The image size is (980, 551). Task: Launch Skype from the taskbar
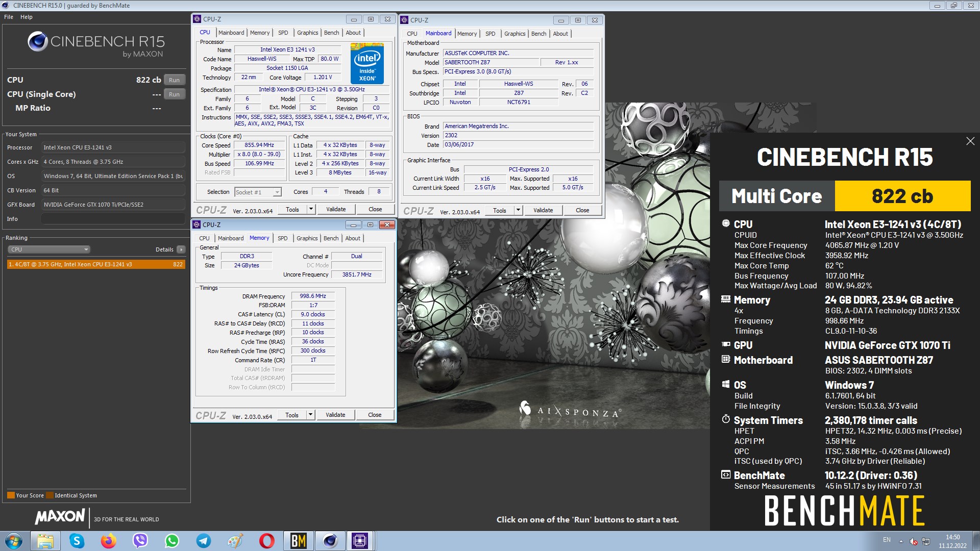click(x=77, y=541)
